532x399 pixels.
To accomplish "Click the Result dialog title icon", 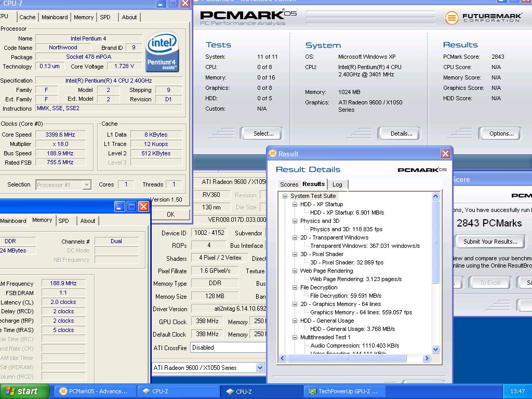I will pos(273,153).
